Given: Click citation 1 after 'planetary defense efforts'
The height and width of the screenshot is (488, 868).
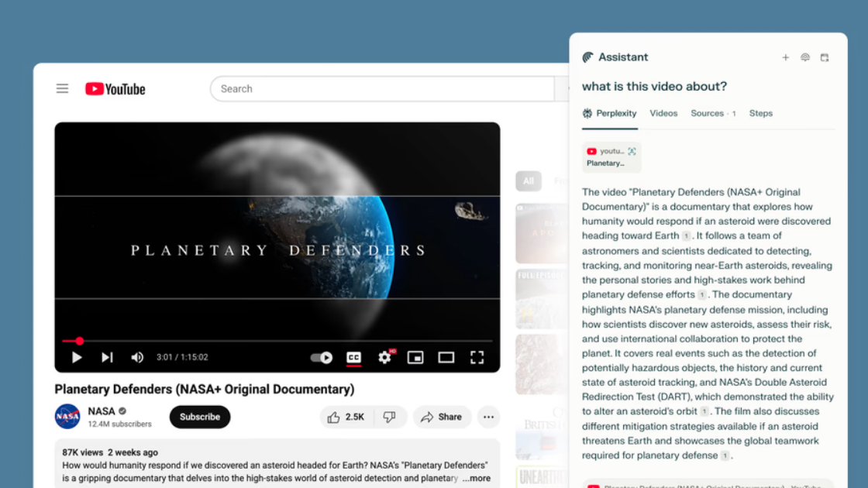Looking at the screenshot, I should [702, 295].
